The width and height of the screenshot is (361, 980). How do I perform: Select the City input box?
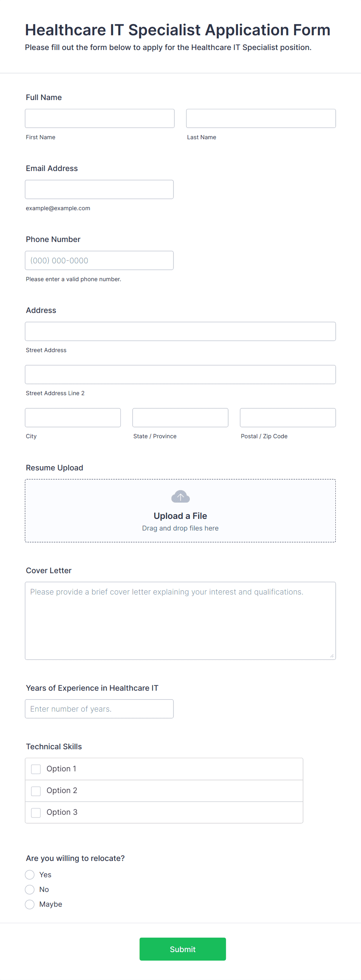coord(73,417)
